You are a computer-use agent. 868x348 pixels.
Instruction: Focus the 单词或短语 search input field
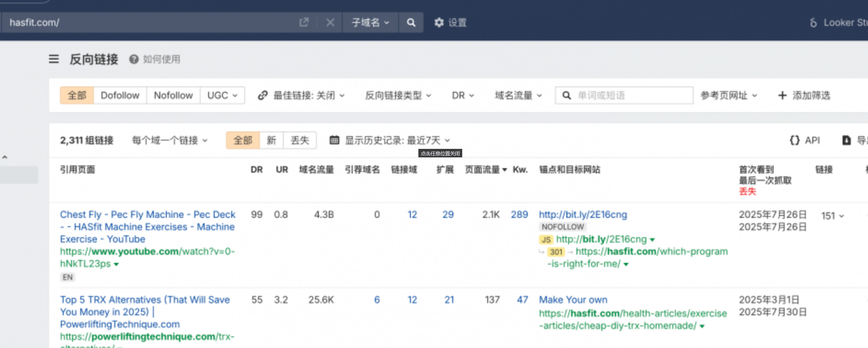click(632, 95)
